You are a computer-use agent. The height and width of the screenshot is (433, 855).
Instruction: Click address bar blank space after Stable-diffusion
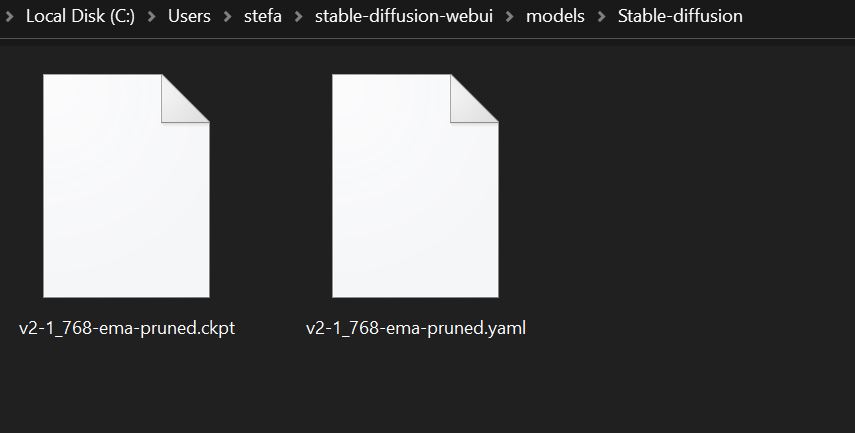click(800, 16)
